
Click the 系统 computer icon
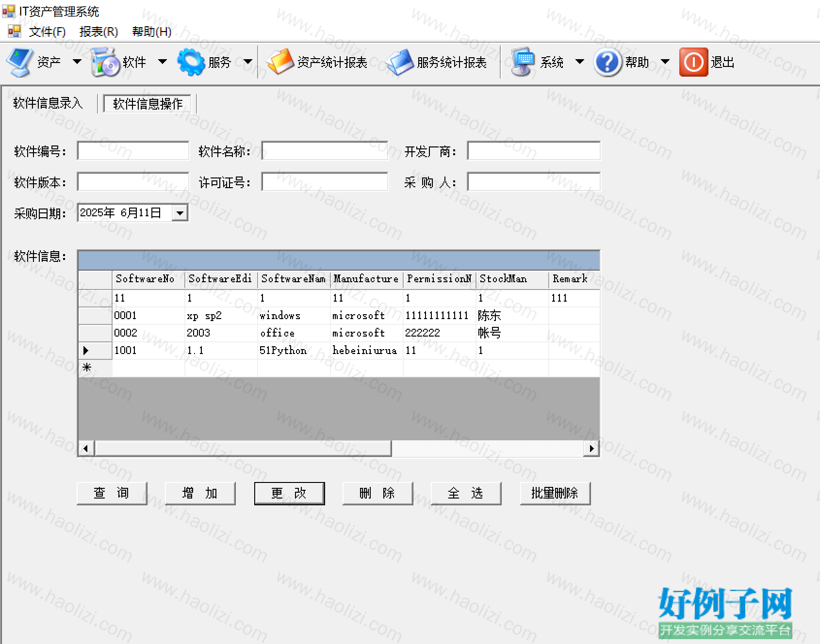523,62
